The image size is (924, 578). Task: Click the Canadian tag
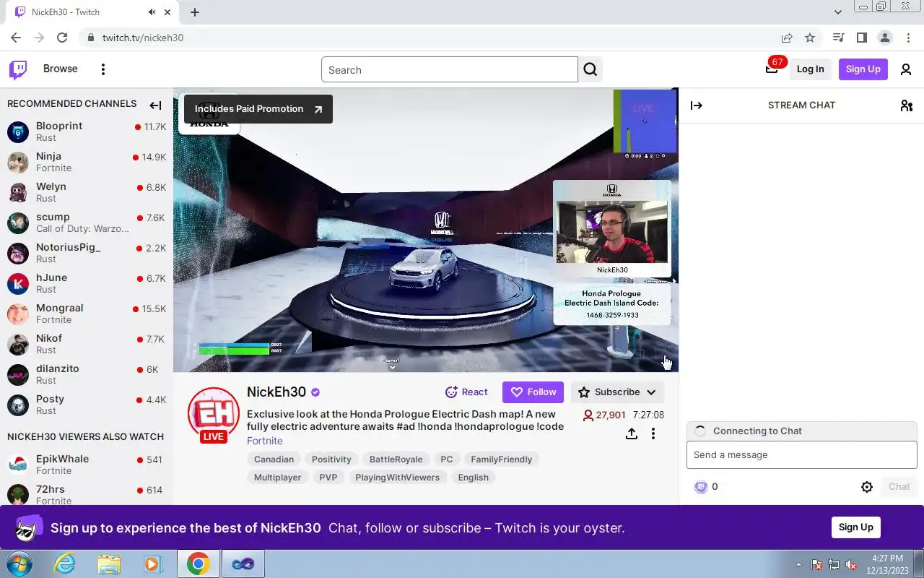point(274,460)
